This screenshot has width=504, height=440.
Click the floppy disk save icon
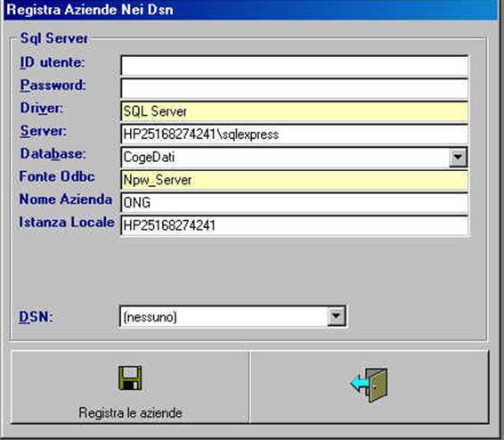coord(130,379)
